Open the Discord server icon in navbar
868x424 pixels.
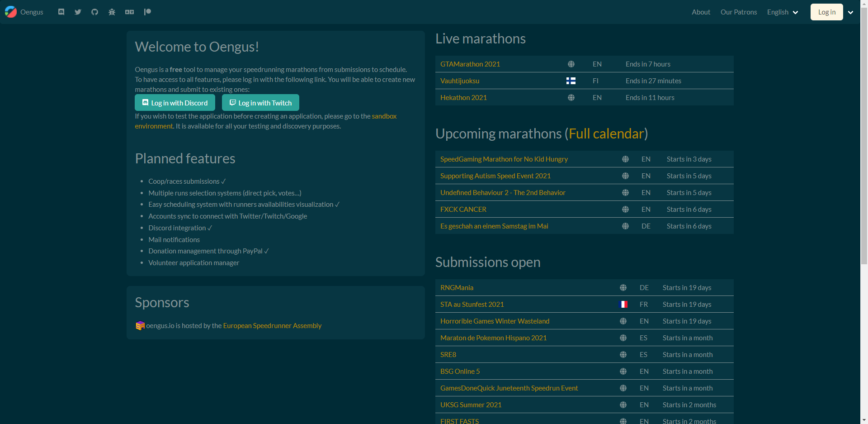pos(61,12)
